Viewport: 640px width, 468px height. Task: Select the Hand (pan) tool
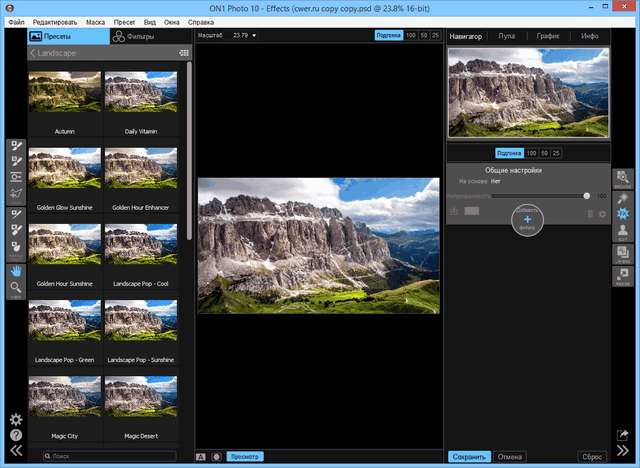point(16,269)
